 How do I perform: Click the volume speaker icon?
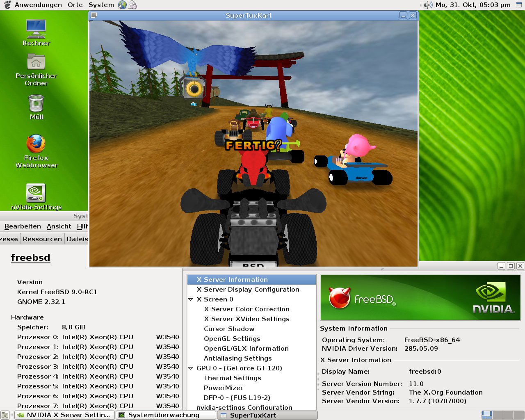428,5
